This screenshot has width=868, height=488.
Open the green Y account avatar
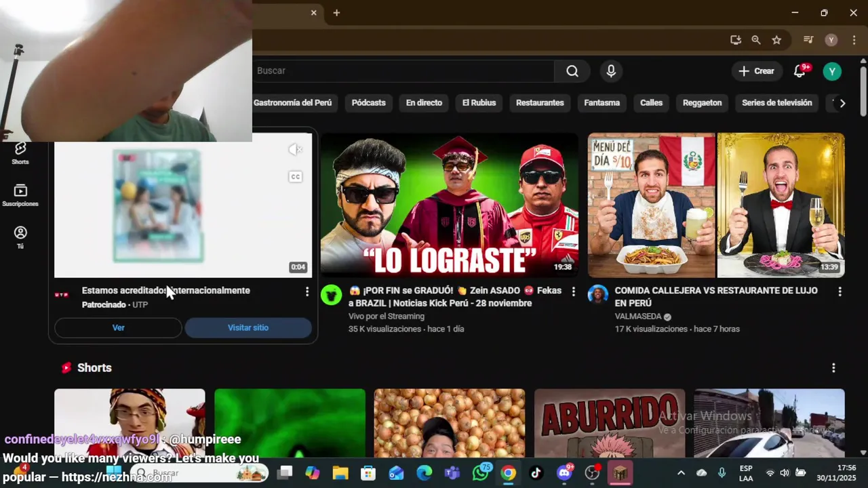(x=832, y=71)
